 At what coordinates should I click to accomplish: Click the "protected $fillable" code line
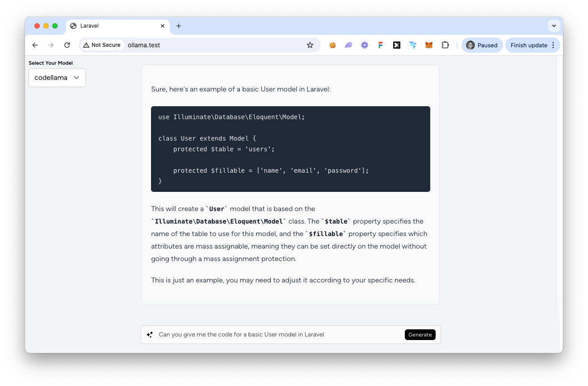[x=271, y=170]
